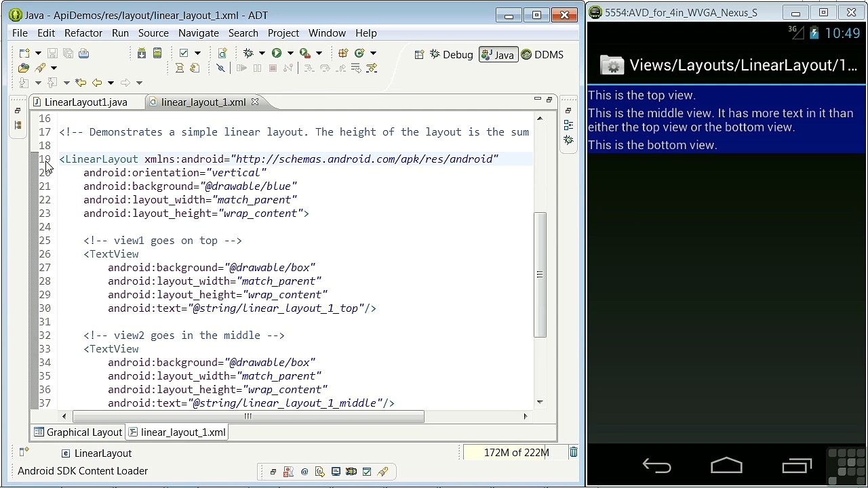Click the green Run button icon
868x488 pixels.
point(277,53)
